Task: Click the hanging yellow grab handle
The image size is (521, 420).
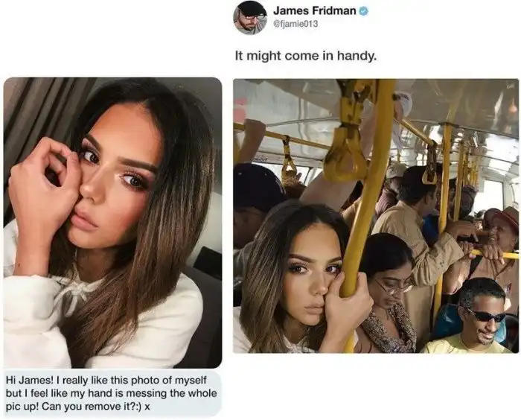Action: point(346,155)
